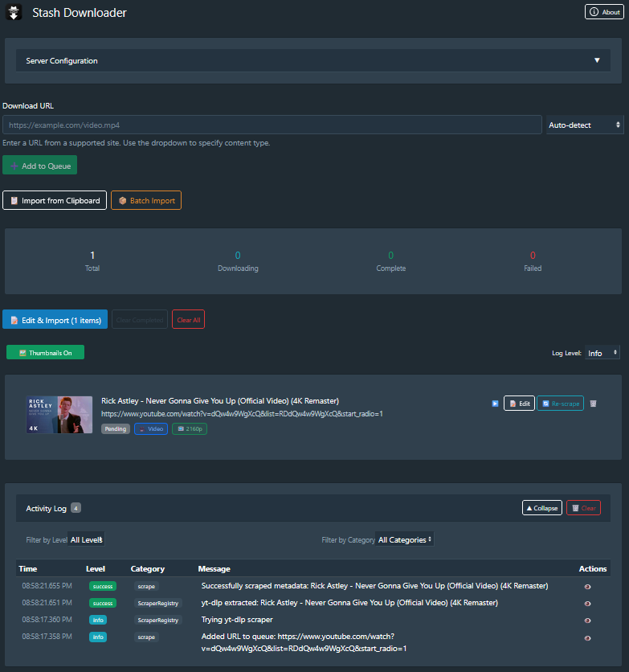Click the Download URL input field

pos(272,125)
